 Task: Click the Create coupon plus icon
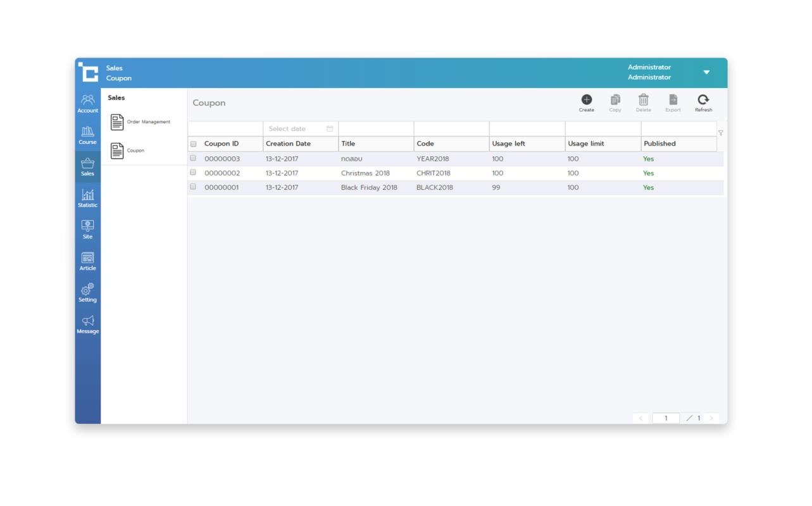tap(586, 100)
